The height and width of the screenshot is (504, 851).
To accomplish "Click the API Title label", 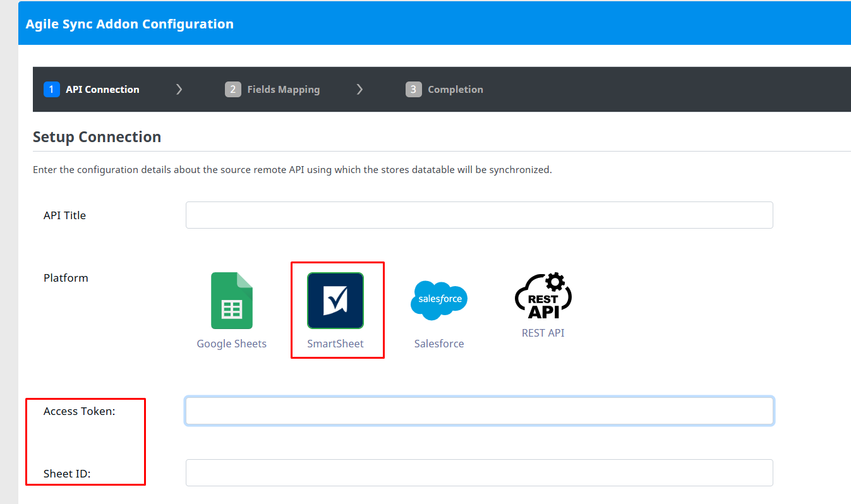I will pos(64,215).
